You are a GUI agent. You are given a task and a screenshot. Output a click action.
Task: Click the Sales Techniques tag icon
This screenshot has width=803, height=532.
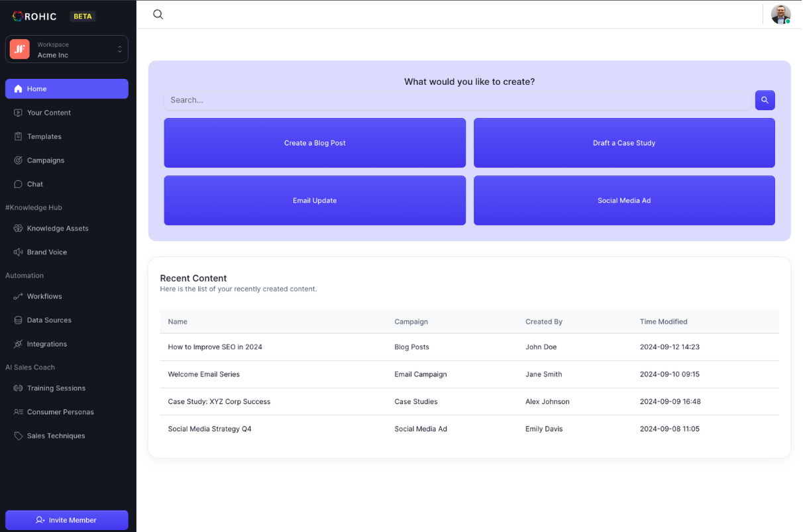[x=18, y=436]
